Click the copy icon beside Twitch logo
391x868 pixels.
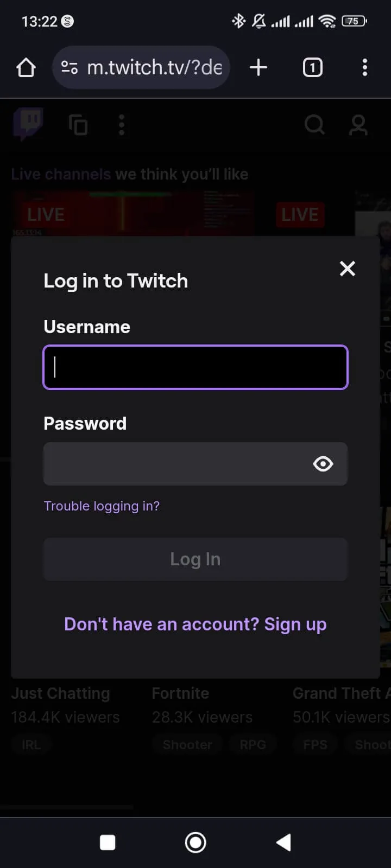78,125
